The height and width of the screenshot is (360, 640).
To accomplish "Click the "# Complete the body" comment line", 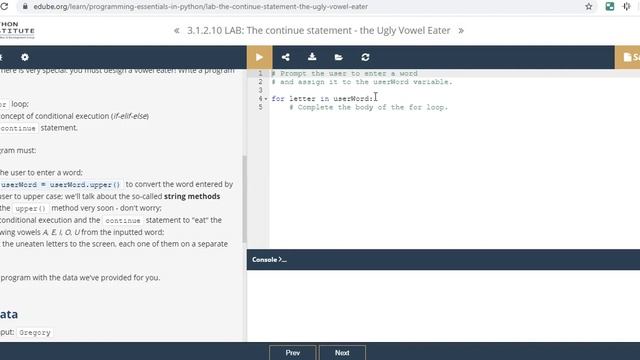I will (x=369, y=107).
